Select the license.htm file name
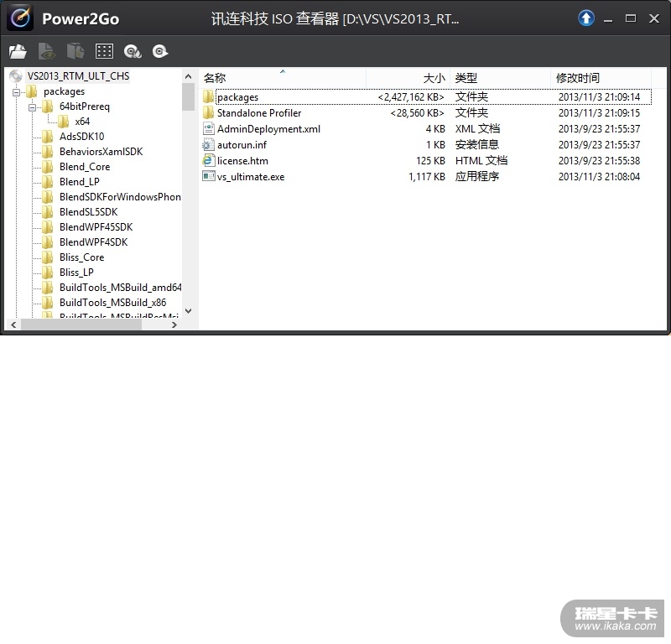Viewport: 671px width, 644px height. pos(242,161)
